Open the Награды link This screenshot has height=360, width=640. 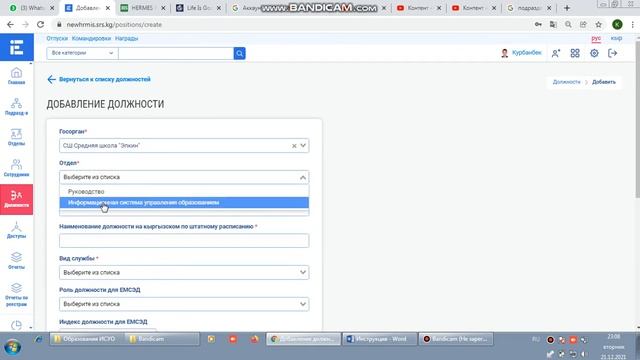[127, 38]
